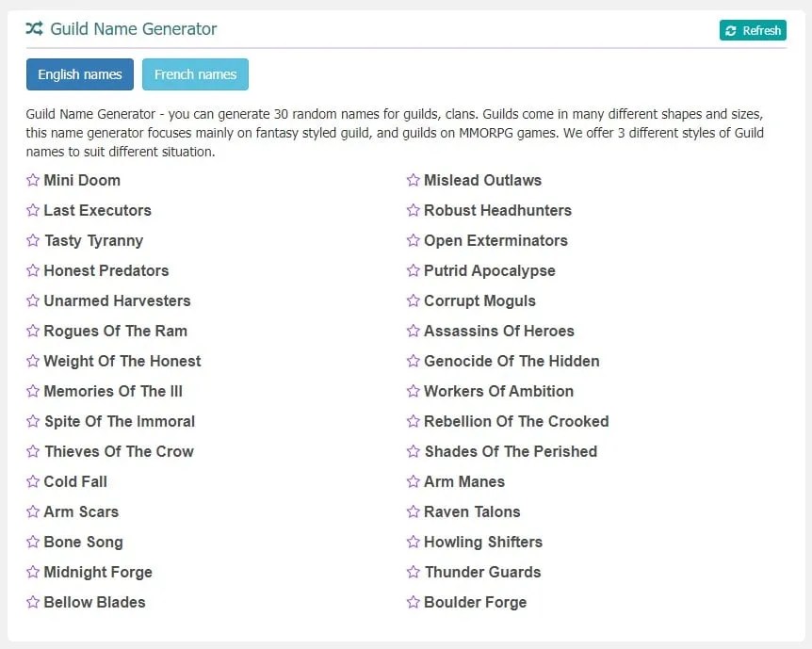Click shuffle icon beside Guild Name Generator
The width and height of the screenshot is (812, 649).
pyautogui.click(x=34, y=29)
